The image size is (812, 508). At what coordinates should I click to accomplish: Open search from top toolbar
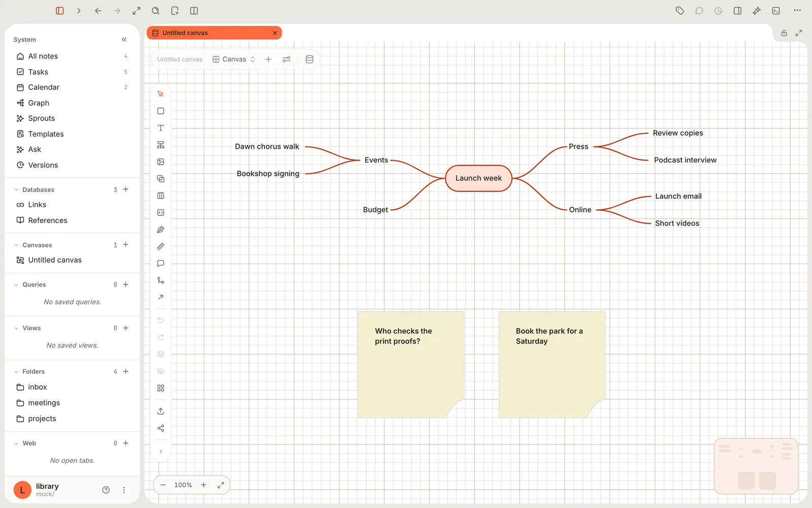pos(156,11)
